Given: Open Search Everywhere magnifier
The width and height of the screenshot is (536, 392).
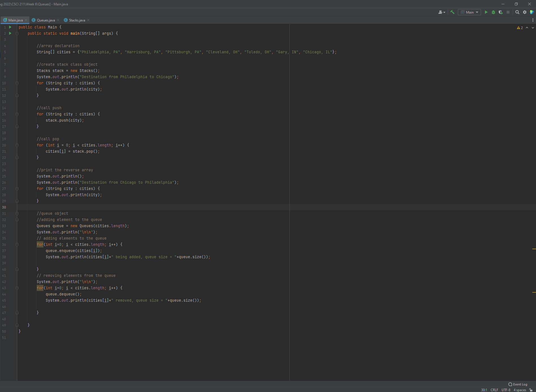Looking at the screenshot, I should pos(517,12).
